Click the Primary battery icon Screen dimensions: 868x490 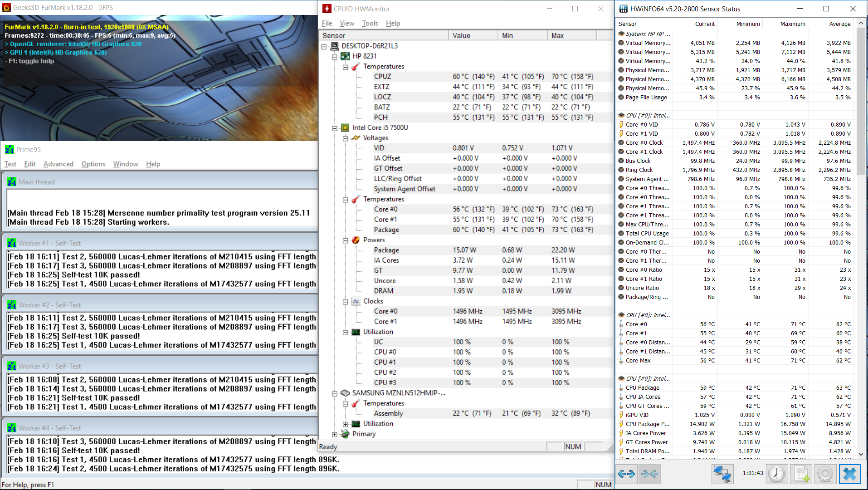click(345, 434)
